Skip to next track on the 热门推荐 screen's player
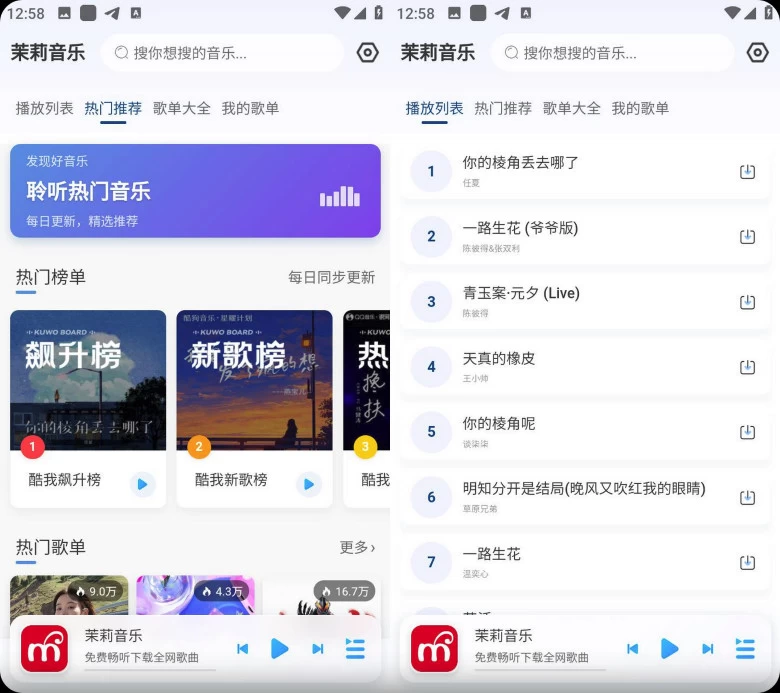Image resolution: width=780 pixels, height=693 pixels. pyautogui.click(x=318, y=649)
